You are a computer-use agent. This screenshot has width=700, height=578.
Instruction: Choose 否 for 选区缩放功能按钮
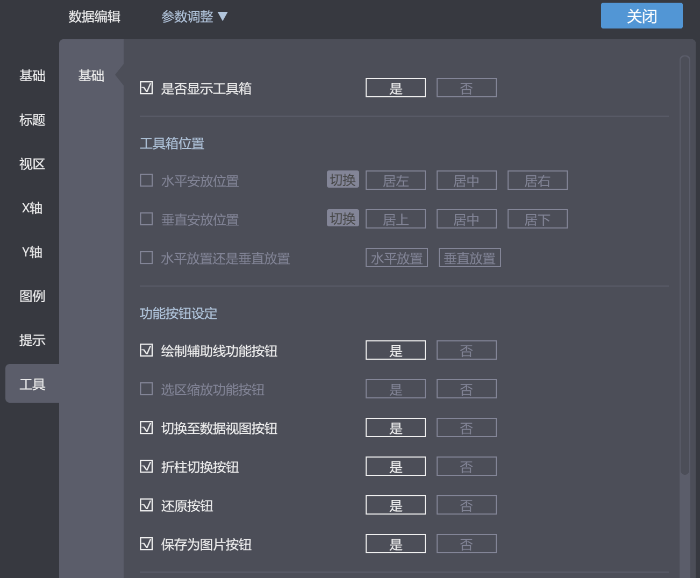tap(467, 389)
